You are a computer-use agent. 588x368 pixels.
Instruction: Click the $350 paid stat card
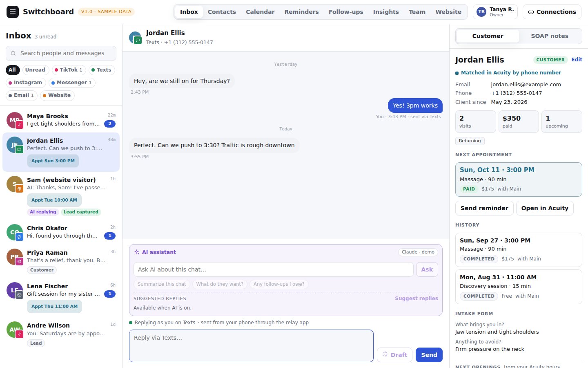tap(519, 121)
